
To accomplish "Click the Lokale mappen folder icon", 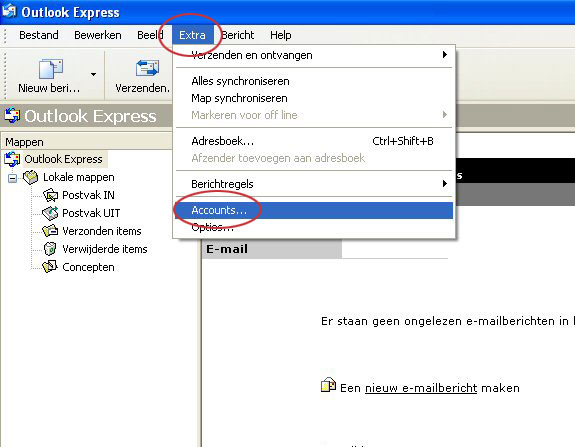I will coord(30,177).
